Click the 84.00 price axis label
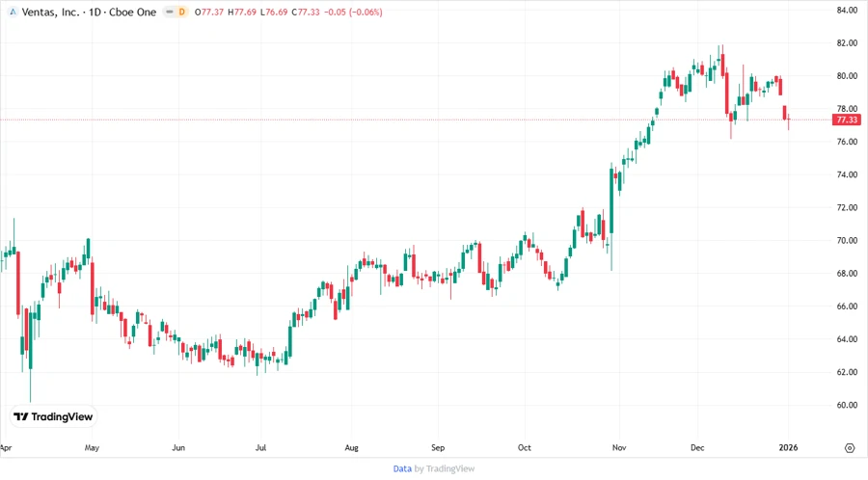The height and width of the screenshot is (480, 868). pos(847,10)
